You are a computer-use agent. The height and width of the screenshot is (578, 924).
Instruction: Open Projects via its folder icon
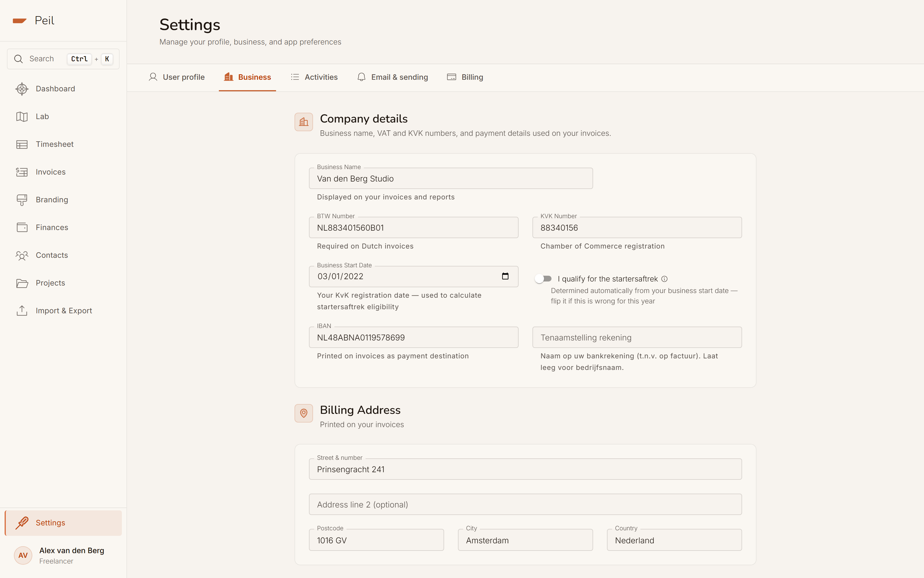[22, 283]
